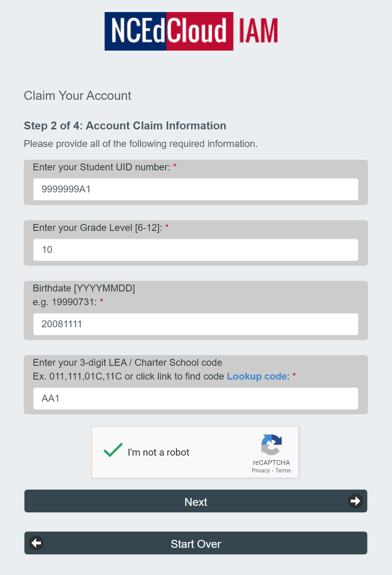Open the Lookup code link
The height and width of the screenshot is (575, 392).
tap(256, 376)
